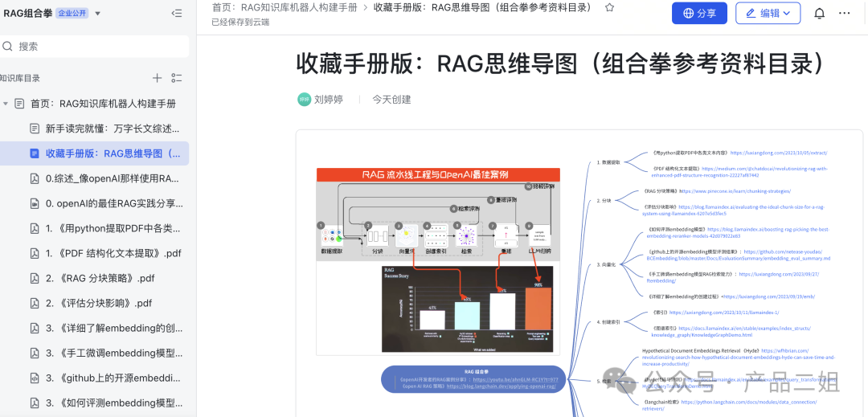Open 0.综述_像openAI那样使用RA... file
The image size is (868, 417).
tap(113, 178)
